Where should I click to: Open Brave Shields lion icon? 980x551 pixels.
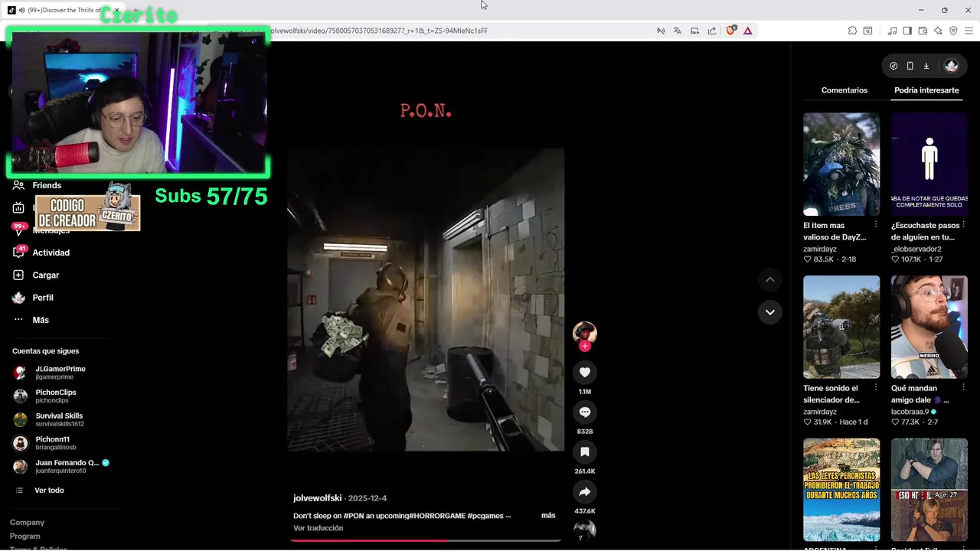point(730,31)
